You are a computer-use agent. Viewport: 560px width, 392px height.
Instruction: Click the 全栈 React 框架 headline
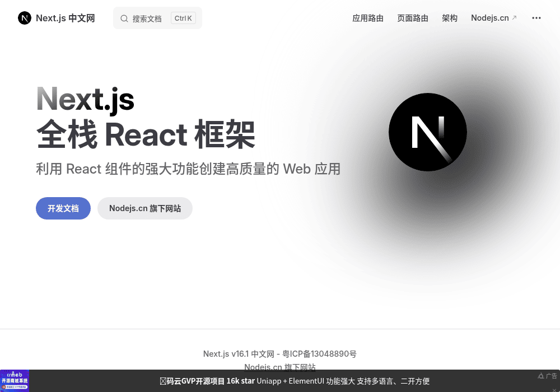pyautogui.click(x=146, y=134)
